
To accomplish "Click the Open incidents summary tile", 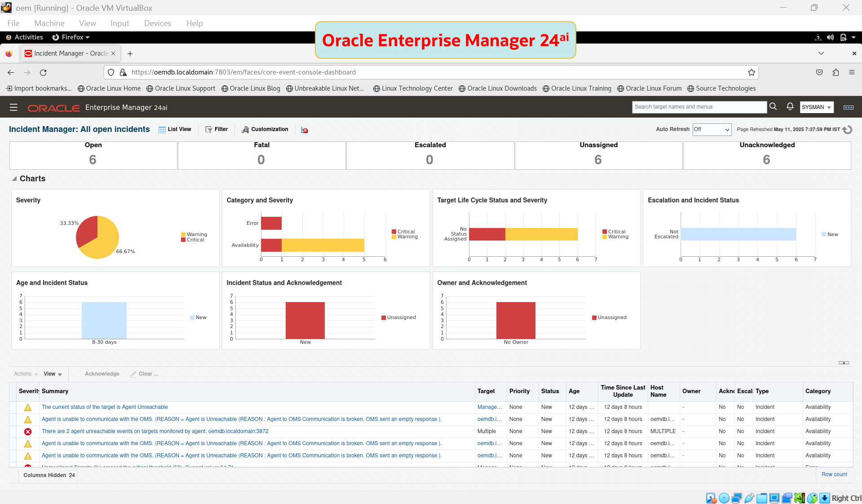I will 93,155.
